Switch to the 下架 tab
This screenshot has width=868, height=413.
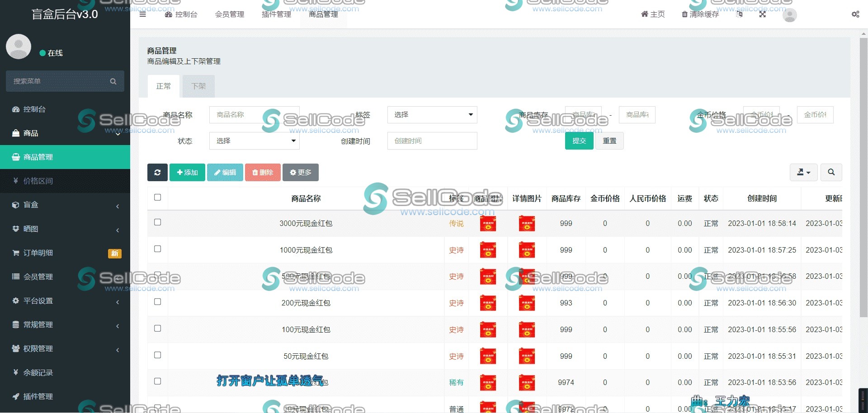(198, 86)
